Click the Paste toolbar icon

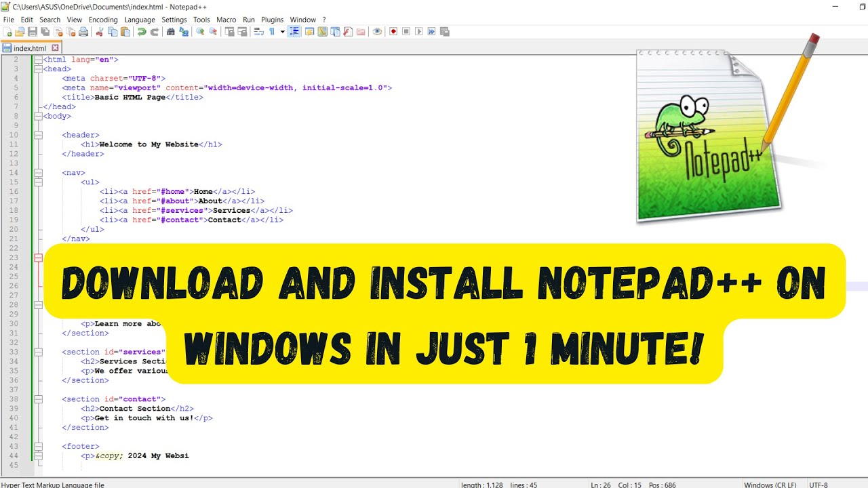(x=125, y=31)
